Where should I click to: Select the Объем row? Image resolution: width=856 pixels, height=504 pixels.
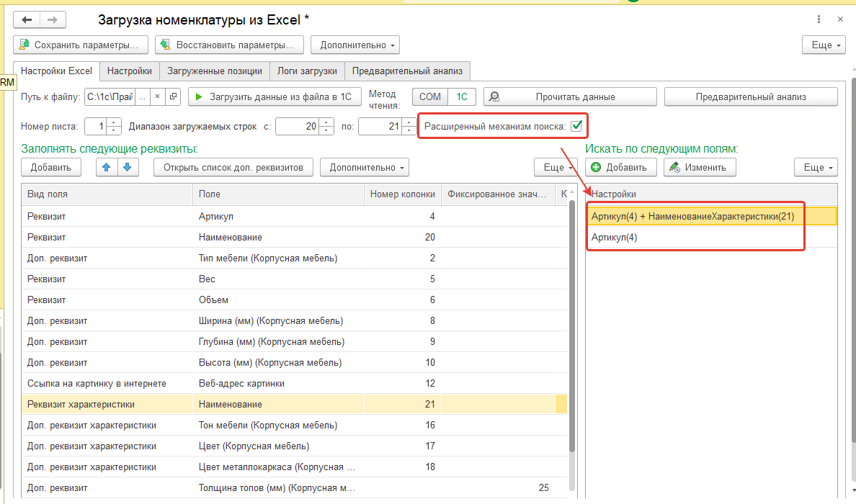pos(295,300)
